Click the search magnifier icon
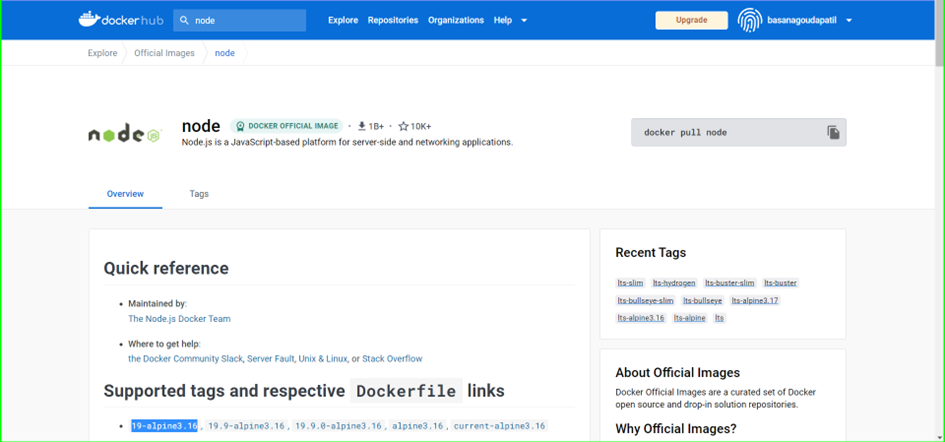The height and width of the screenshot is (442, 945). pos(184,20)
